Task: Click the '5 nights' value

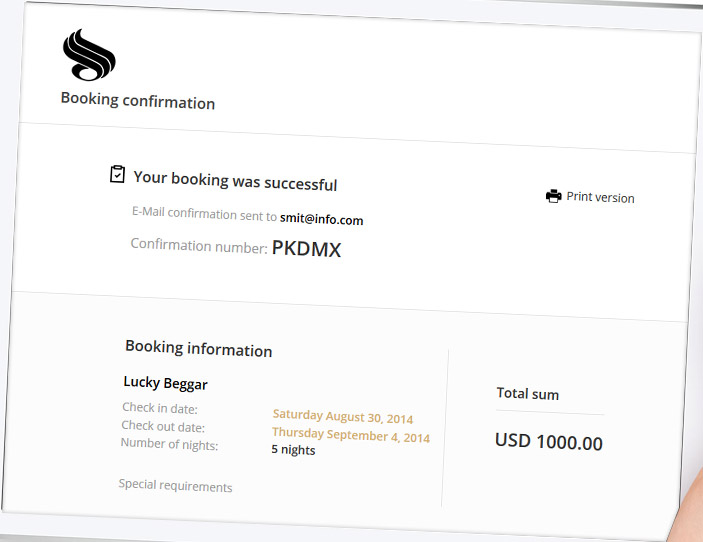Action: pos(293,450)
